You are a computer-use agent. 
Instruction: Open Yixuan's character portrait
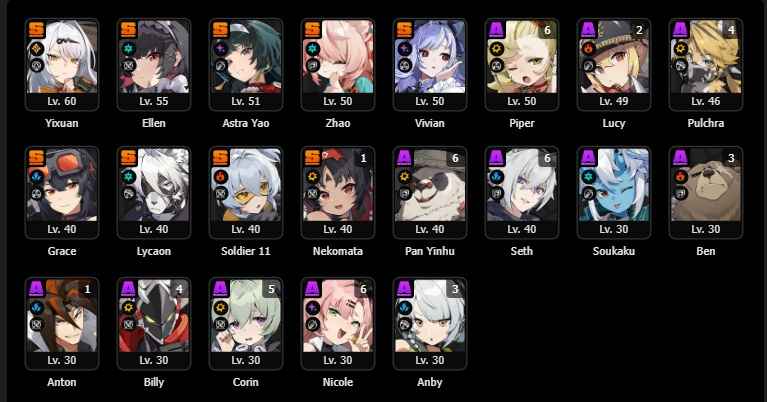62,57
